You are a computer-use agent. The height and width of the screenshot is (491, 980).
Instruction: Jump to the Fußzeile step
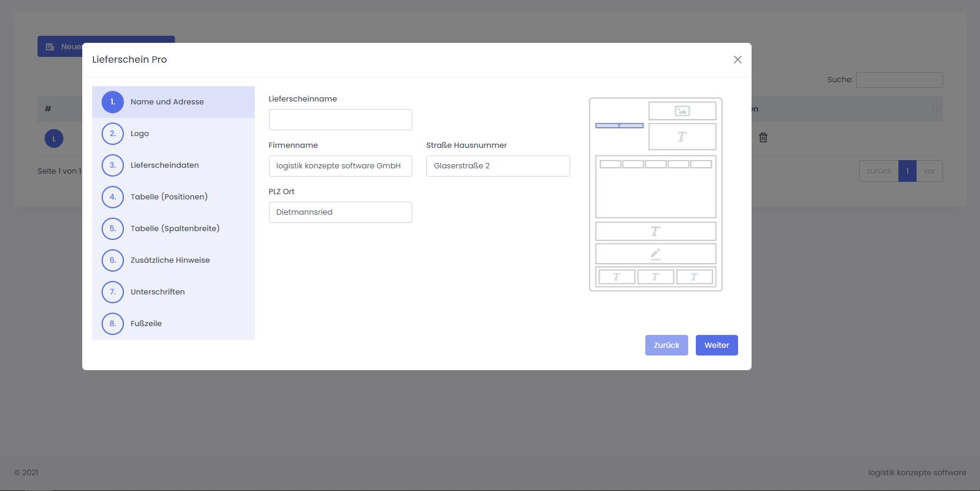coord(146,324)
